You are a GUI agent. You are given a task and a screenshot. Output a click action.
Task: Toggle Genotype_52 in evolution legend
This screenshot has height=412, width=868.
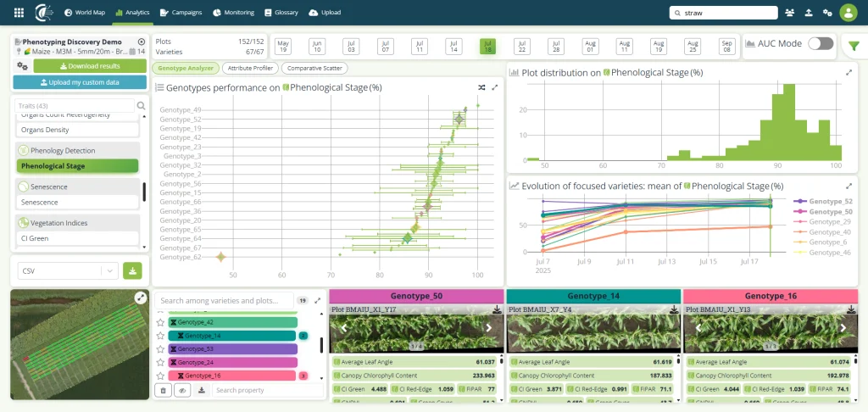pos(823,202)
